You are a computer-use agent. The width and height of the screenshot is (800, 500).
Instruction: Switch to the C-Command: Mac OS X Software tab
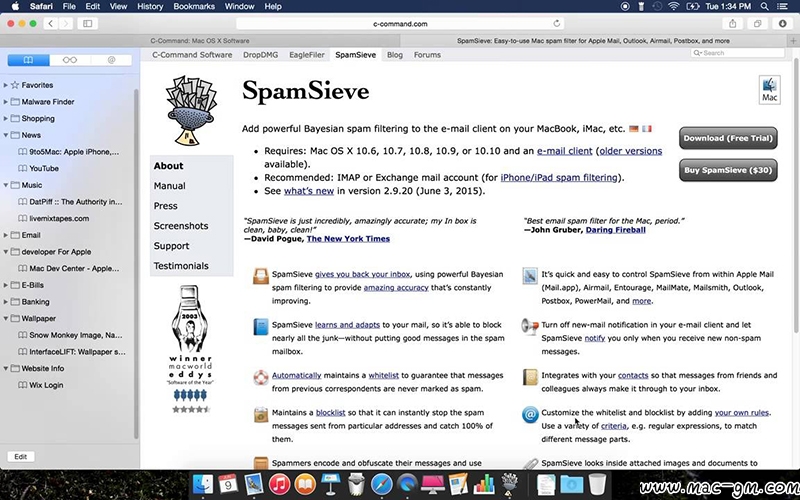pyautogui.click(x=200, y=41)
